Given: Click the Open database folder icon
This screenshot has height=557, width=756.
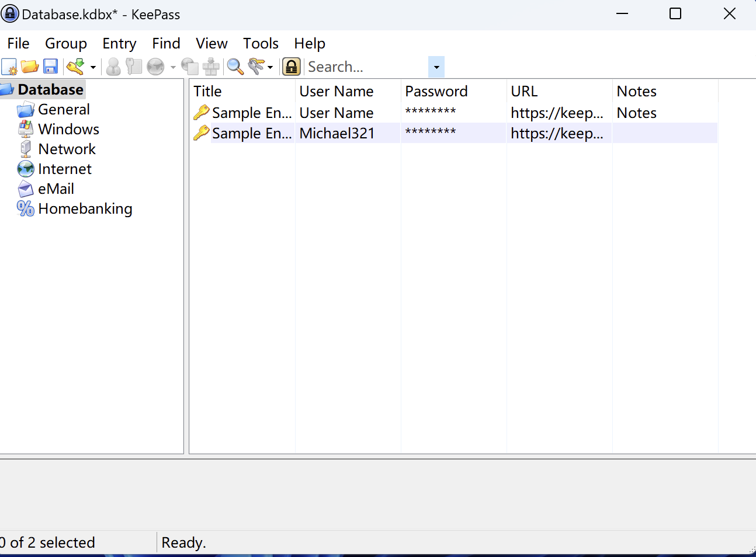Looking at the screenshot, I should click(x=30, y=67).
